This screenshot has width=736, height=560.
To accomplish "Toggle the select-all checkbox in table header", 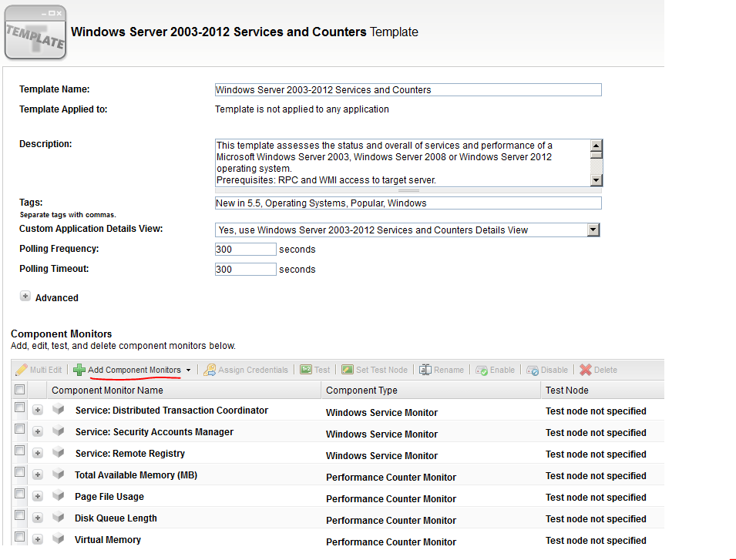I will tap(20, 389).
